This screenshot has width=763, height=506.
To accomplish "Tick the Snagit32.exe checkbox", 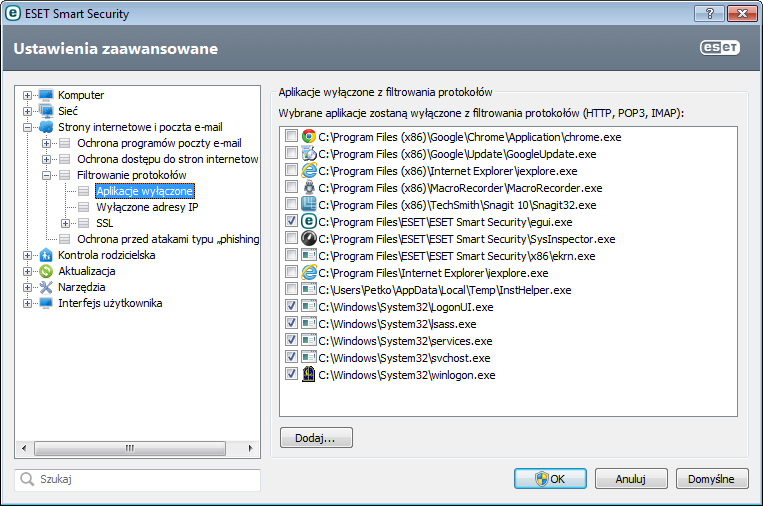I will pos(291,204).
